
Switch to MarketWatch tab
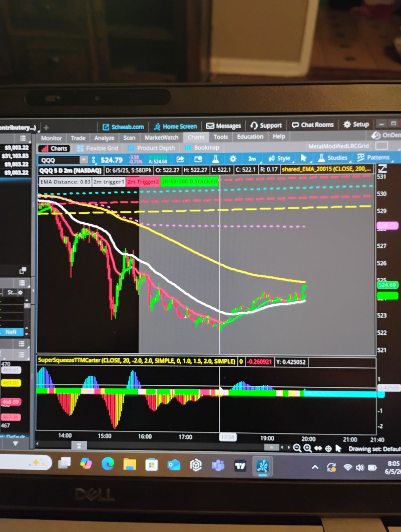coord(161,137)
